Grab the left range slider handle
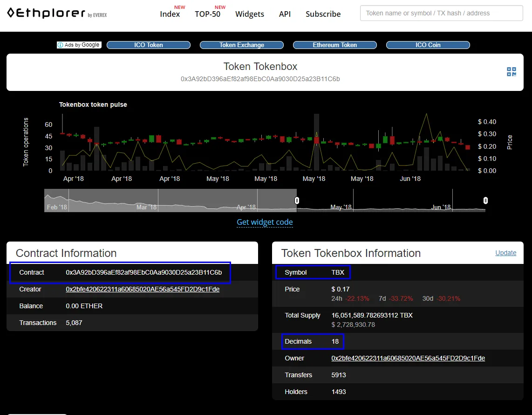This screenshot has height=415, width=532. [297, 201]
